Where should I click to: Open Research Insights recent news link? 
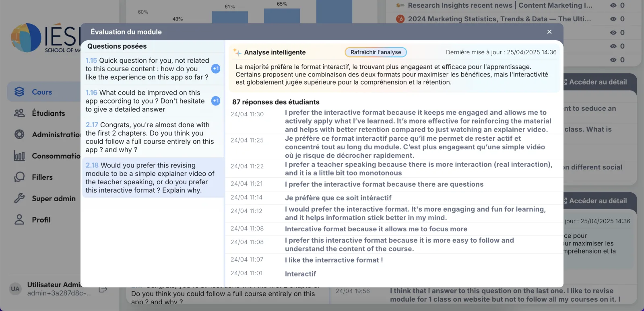(500, 5)
